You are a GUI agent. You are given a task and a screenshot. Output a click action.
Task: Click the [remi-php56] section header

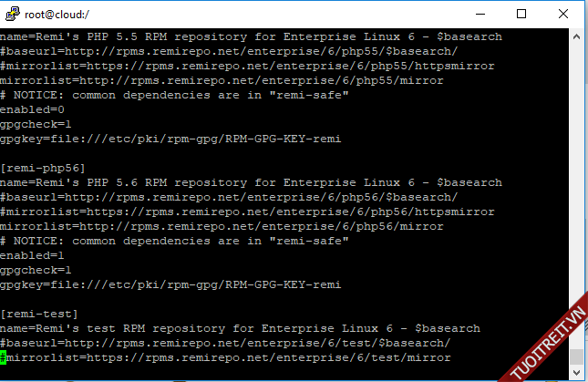(43, 168)
